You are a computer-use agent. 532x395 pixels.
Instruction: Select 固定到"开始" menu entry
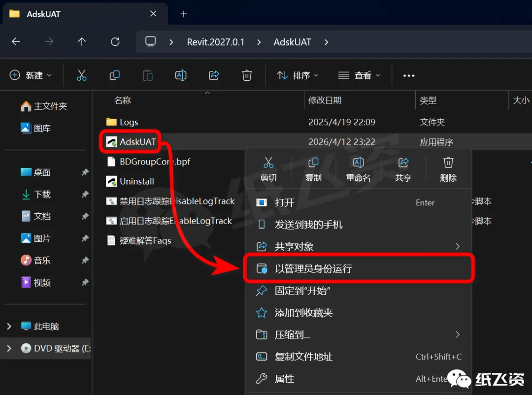click(x=358, y=291)
